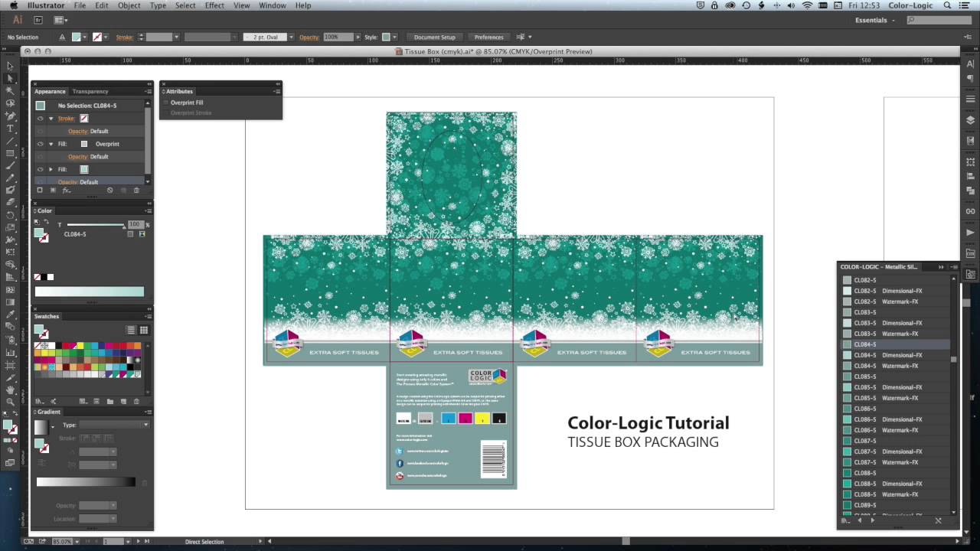Enable the Overprint Fill checkbox
Screen dimensions: 980x551
pyautogui.click(x=165, y=103)
